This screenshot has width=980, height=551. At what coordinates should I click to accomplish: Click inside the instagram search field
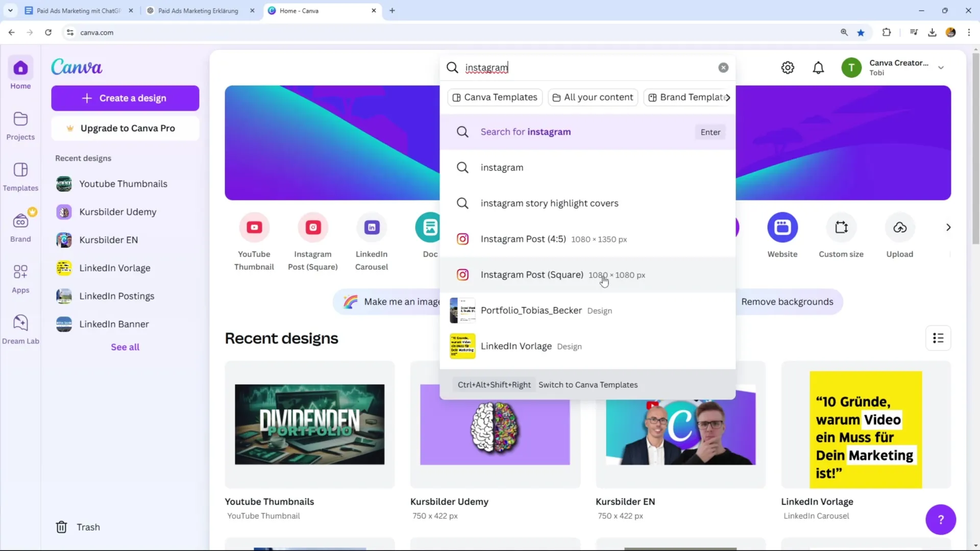[x=587, y=67]
